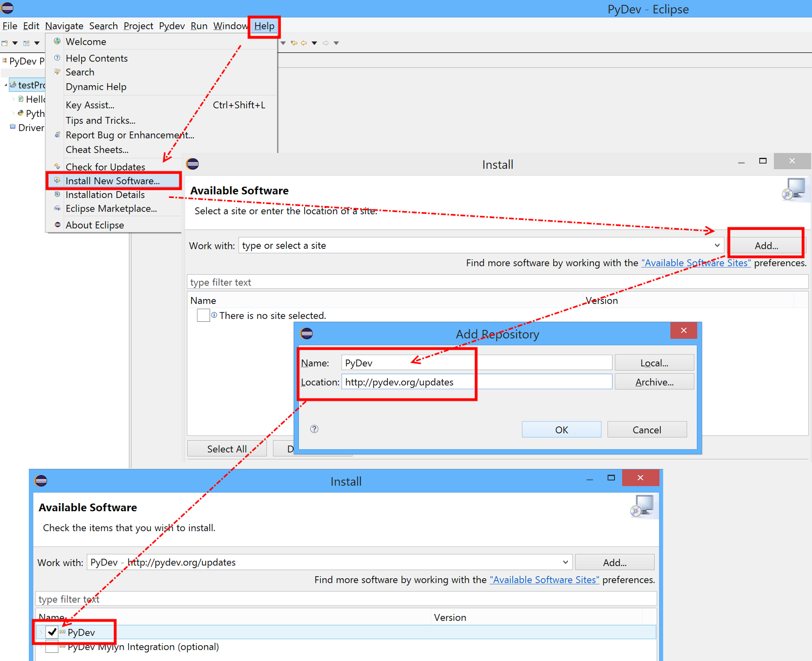Click the PyDev feature icon in list

63,632
